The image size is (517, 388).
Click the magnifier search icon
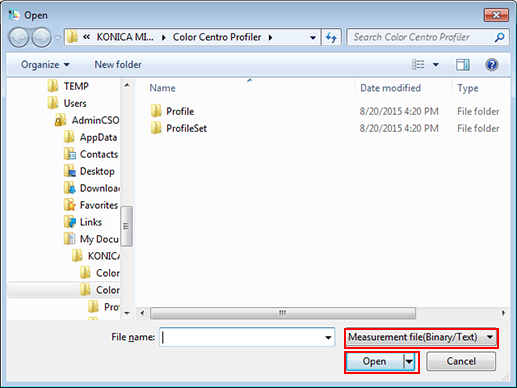(x=499, y=37)
